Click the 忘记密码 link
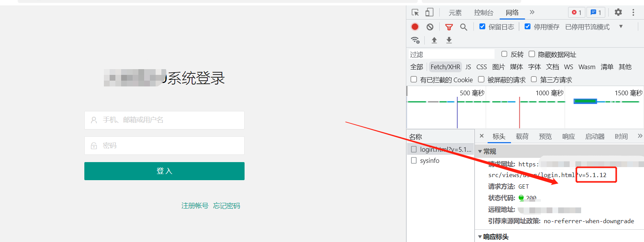644x242 pixels. click(x=227, y=206)
